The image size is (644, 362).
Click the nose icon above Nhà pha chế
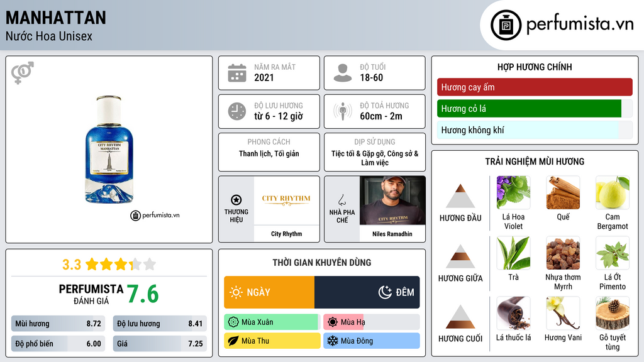click(x=341, y=200)
